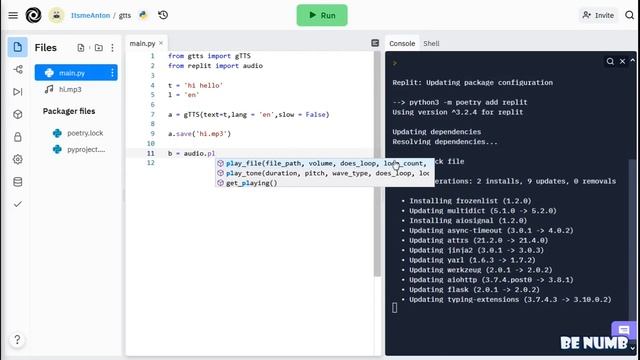This screenshot has height=360, width=640.
Task: Click the Python language icon in header
Action: point(143,15)
